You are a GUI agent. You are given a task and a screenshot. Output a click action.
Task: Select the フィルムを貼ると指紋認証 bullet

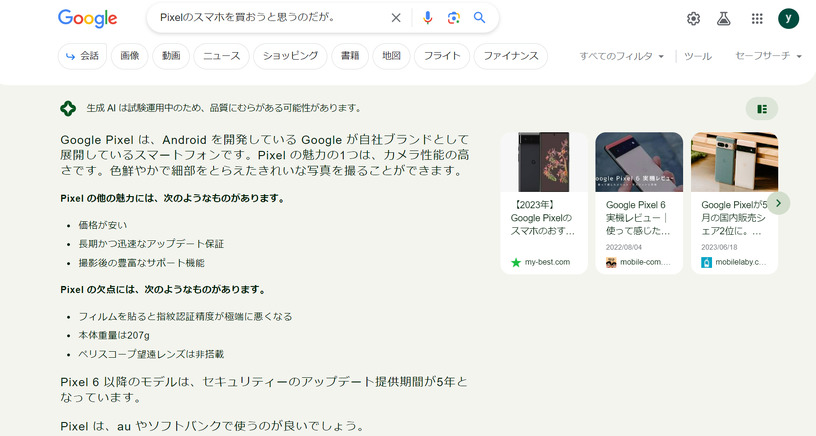click(x=185, y=317)
